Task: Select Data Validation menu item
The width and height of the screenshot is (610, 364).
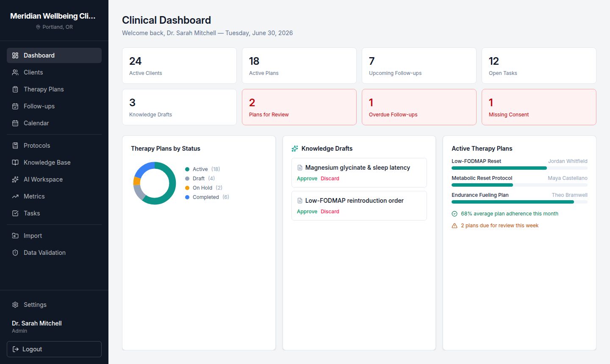Action: pos(54,253)
